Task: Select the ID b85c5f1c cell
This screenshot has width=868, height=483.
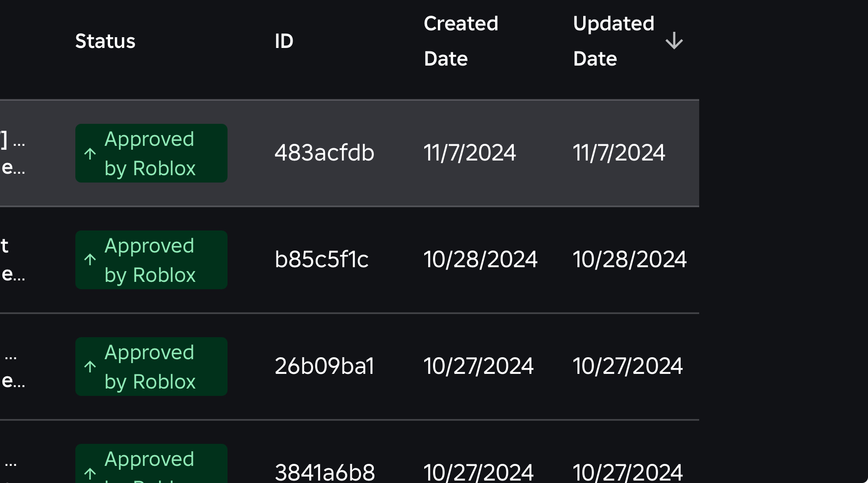Action: [x=321, y=259]
